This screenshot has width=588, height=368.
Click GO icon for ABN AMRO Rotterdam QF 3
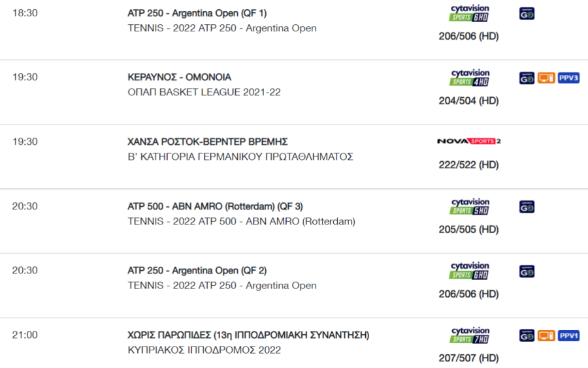(x=527, y=207)
